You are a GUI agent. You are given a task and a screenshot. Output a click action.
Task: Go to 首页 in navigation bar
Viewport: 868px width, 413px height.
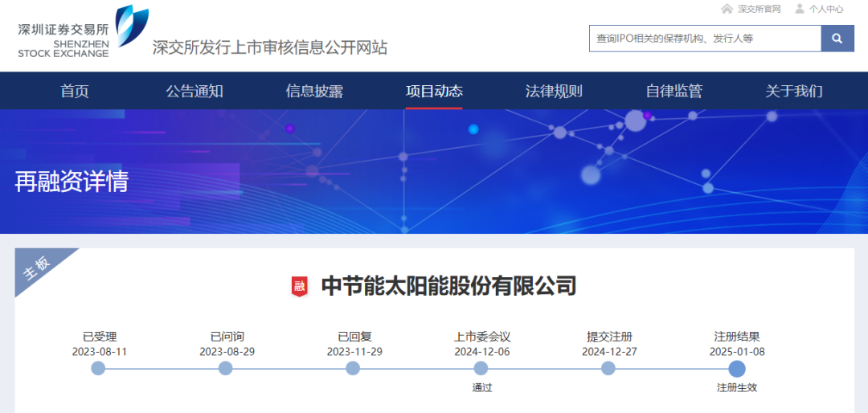tap(75, 92)
